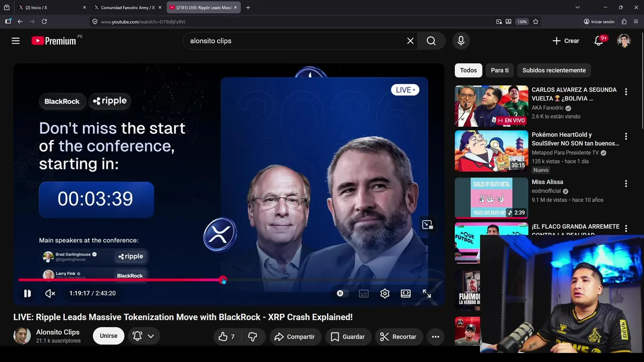Open player settings gear
The width and height of the screenshot is (644, 362).
coord(385,293)
